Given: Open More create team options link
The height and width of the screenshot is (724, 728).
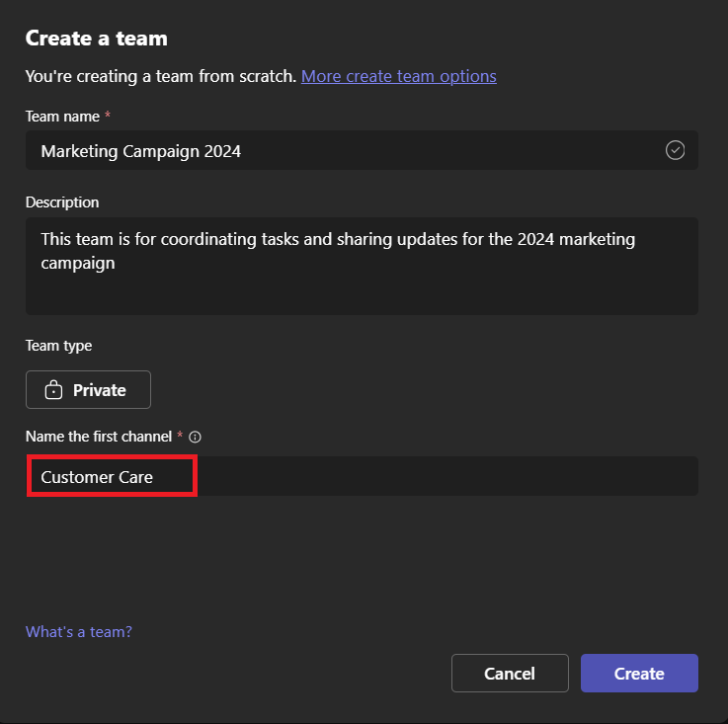Looking at the screenshot, I should click(x=399, y=76).
